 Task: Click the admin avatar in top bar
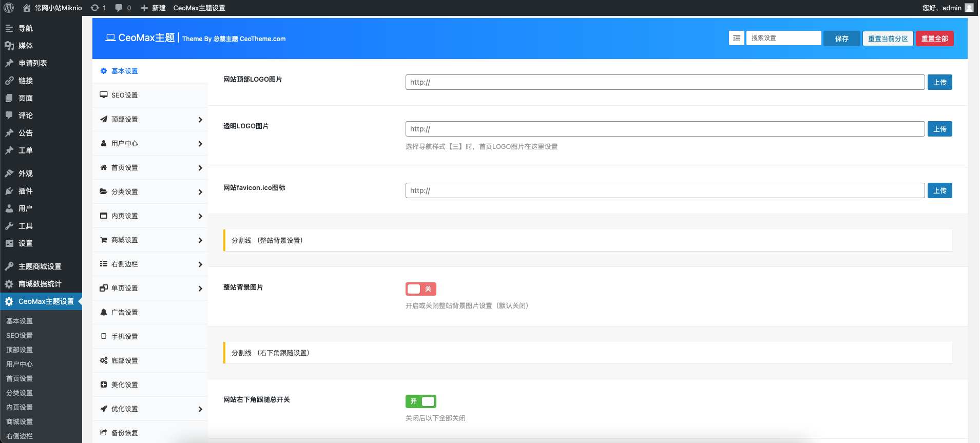tap(969, 8)
